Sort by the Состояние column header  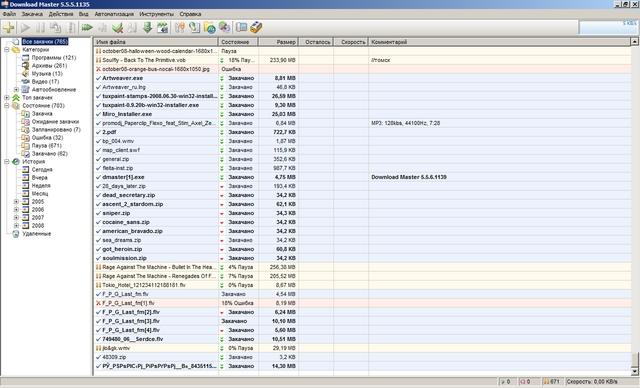pos(238,42)
